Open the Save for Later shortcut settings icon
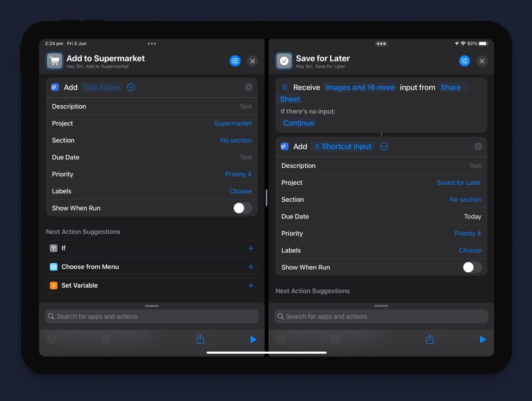This screenshot has width=532, height=401. [464, 61]
